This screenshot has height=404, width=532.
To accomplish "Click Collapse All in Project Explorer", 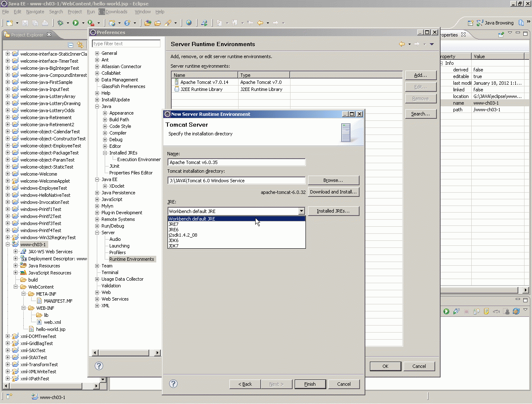I will pos(71,45).
